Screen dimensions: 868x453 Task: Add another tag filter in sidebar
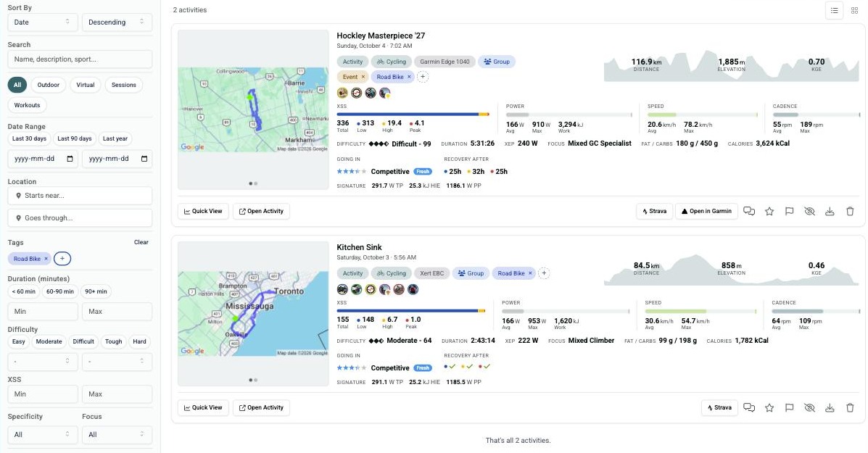pos(62,258)
